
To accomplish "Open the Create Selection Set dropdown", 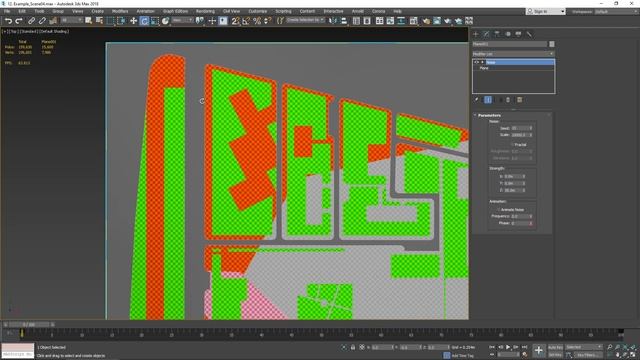I will point(305,20).
